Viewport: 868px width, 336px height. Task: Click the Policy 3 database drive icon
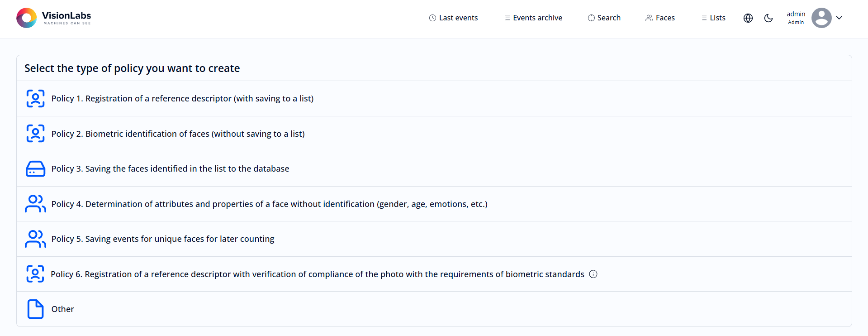[35, 169]
